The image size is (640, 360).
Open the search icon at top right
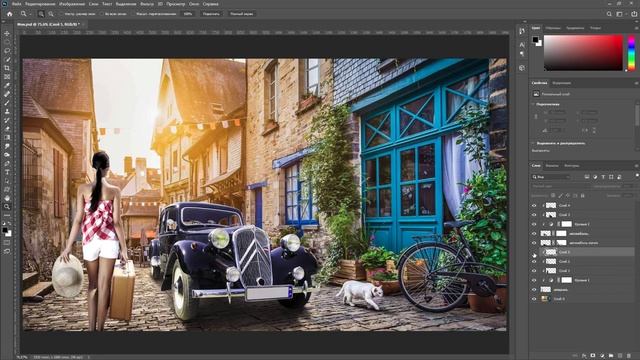pyautogui.click(x=609, y=14)
